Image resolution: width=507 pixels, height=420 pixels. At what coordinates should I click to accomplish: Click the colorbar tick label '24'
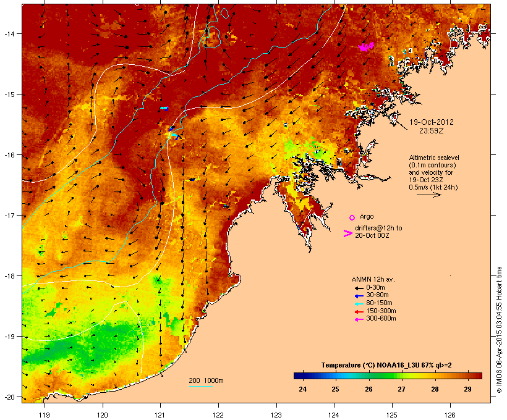[x=302, y=389]
